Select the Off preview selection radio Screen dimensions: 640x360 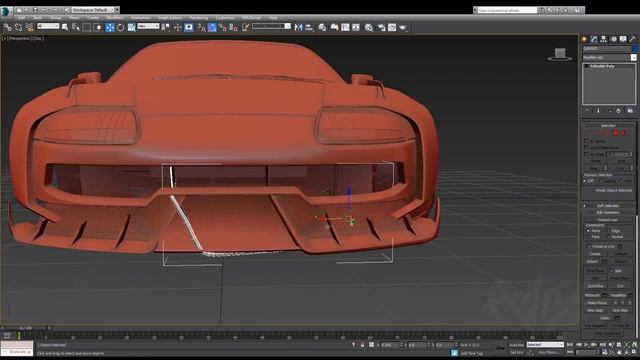click(x=585, y=181)
